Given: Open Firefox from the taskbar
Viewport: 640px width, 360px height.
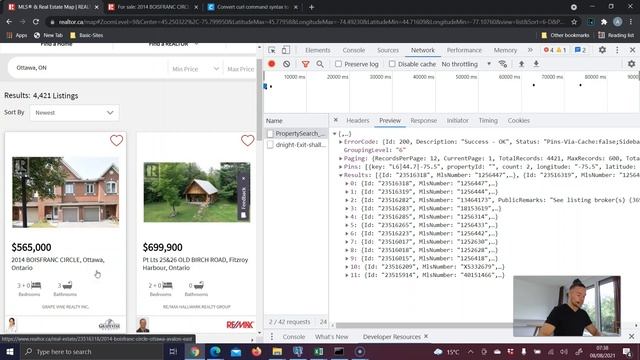Looking at the screenshot, I should [x=256, y=351].
